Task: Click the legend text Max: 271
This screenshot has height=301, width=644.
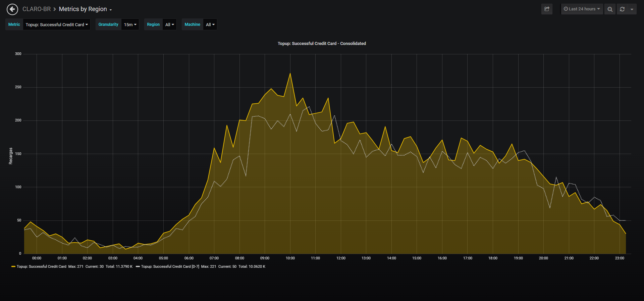Action: pos(76,267)
